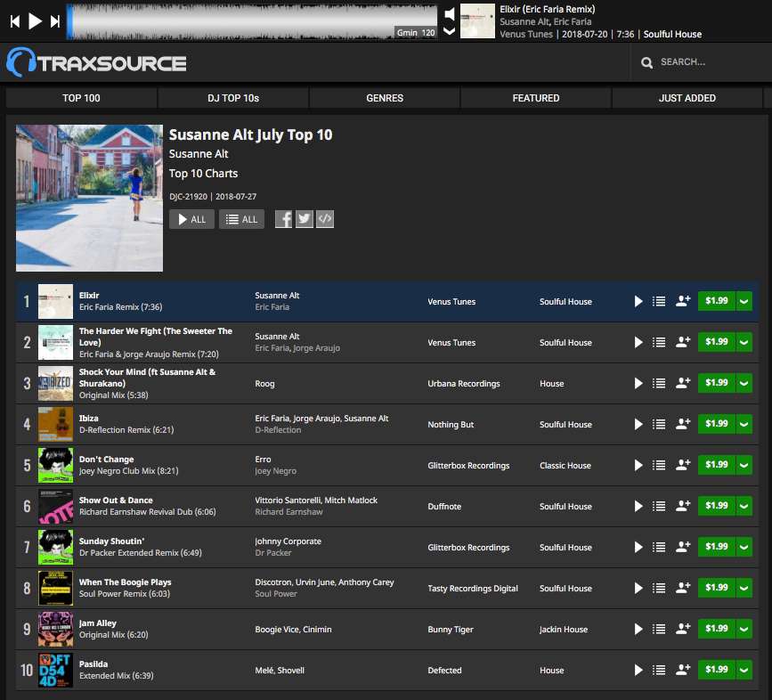Skip to previous track in player

tap(15, 21)
